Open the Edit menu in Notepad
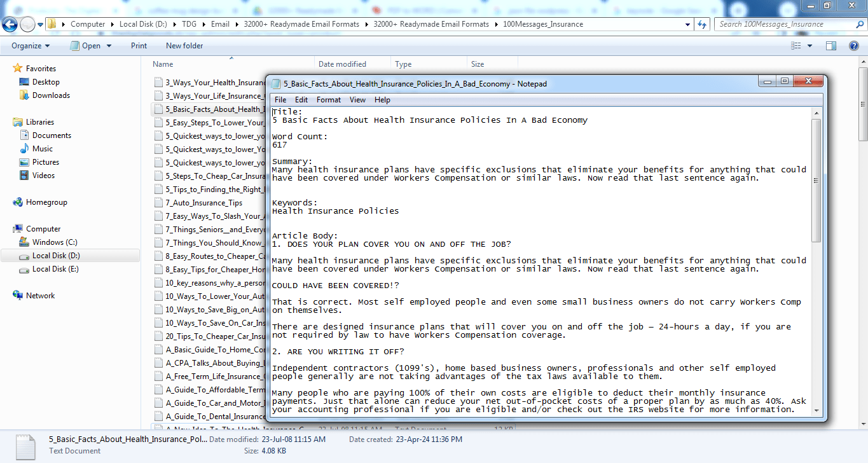This screenshot has width=868, height=463. pos(301,100)
